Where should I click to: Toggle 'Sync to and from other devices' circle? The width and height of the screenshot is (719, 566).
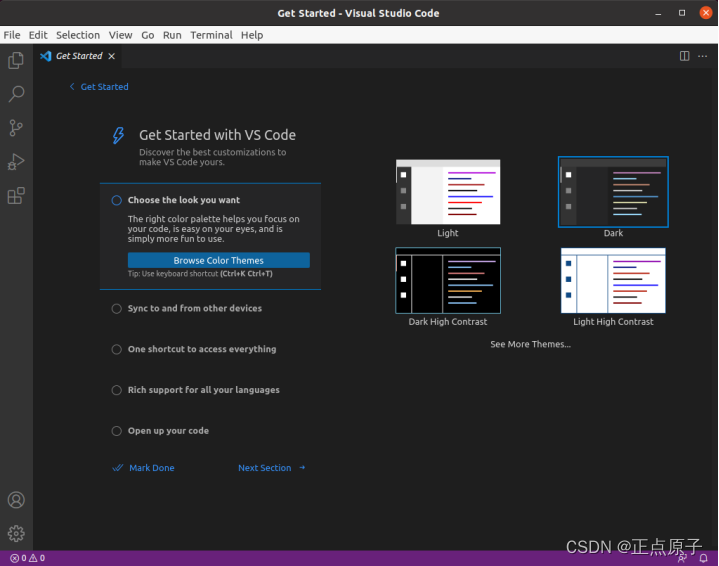tap(116, 309)
